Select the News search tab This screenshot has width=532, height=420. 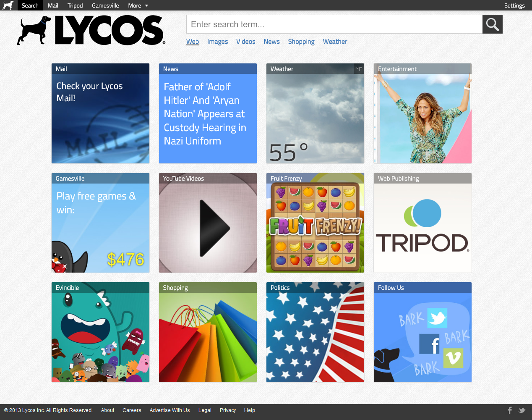[271, 42]
